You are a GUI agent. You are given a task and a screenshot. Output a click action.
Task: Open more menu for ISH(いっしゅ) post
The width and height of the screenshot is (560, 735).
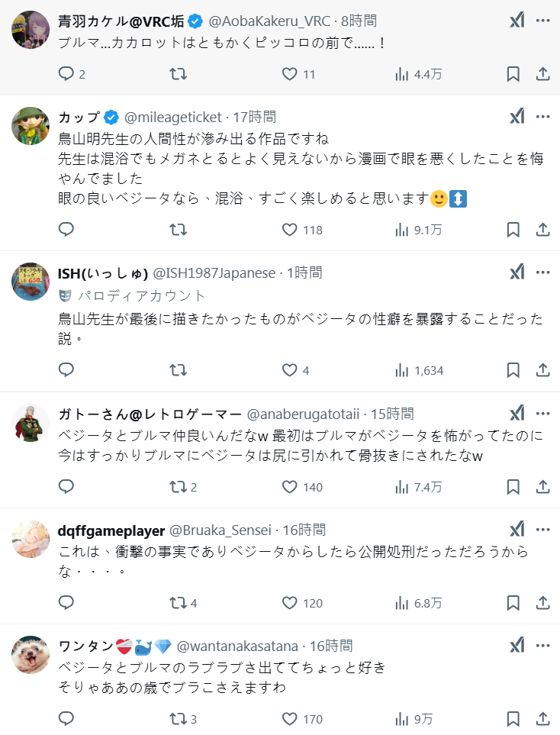[542, 272]
